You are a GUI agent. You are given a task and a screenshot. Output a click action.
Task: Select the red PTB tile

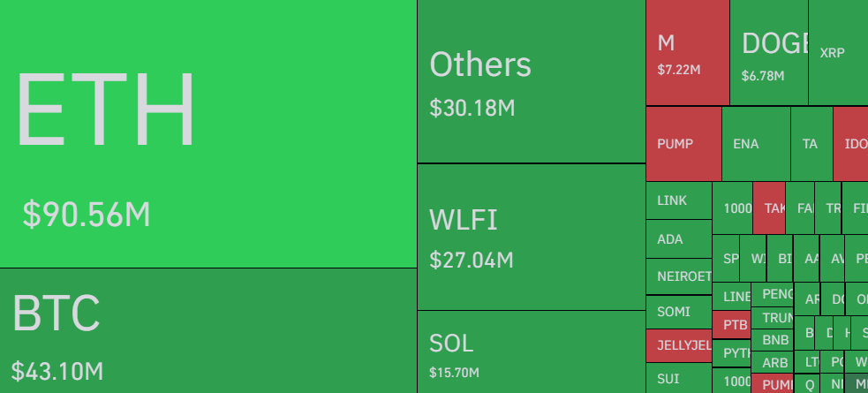731,324
